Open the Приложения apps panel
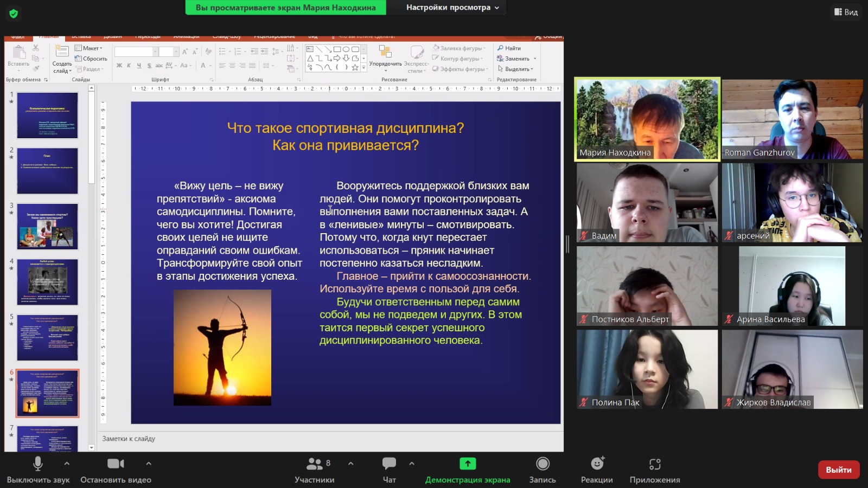Viewport: 868px width, 488px height. pos(655,470)
